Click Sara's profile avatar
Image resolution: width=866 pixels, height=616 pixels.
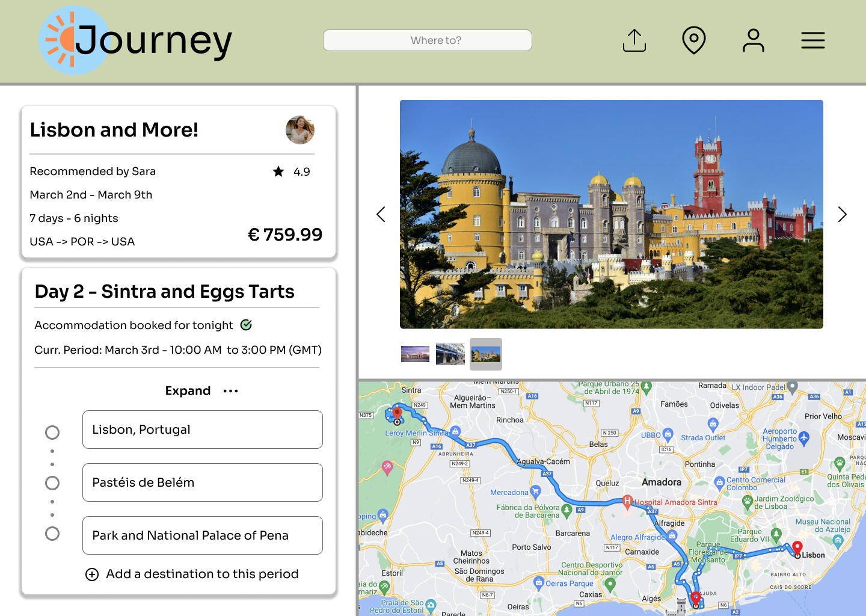299,130
